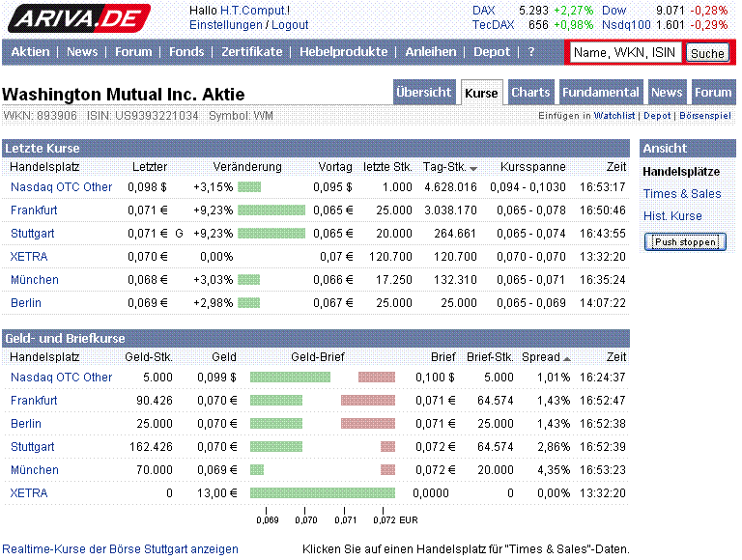Click Realtime-Kurse der Börse Stuttgart anzeigen

coord(120,549)
